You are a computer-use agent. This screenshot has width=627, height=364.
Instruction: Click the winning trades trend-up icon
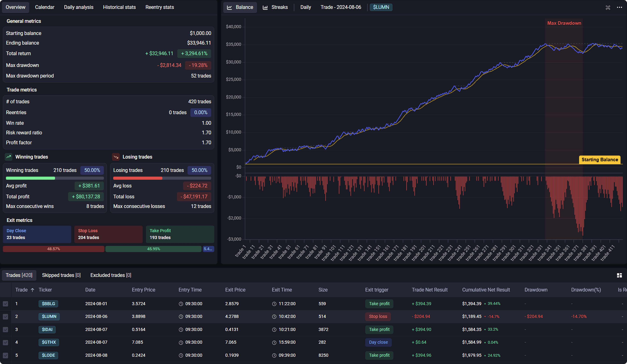click(x=9, y=157)
